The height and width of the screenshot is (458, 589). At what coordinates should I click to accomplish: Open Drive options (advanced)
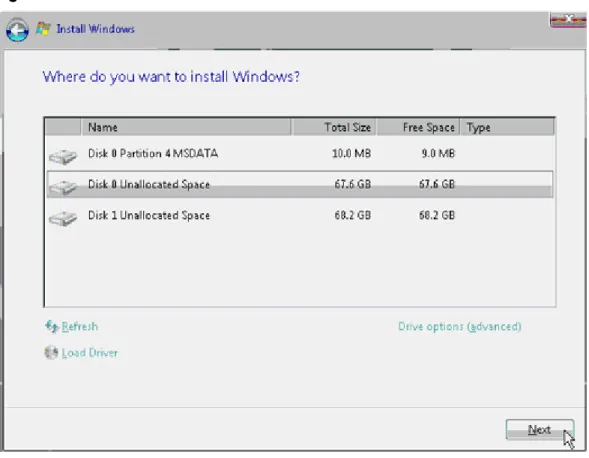460,326
